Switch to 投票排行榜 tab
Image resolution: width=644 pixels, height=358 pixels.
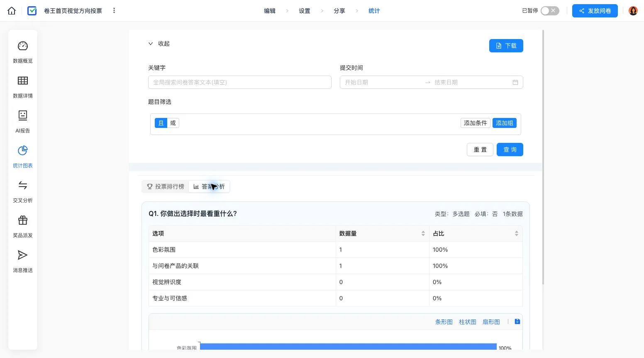pos(166,186)
